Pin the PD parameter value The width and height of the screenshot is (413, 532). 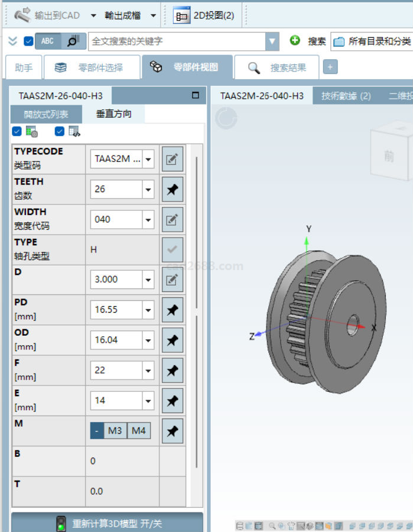pyautogui.click(x=172, y=310)
